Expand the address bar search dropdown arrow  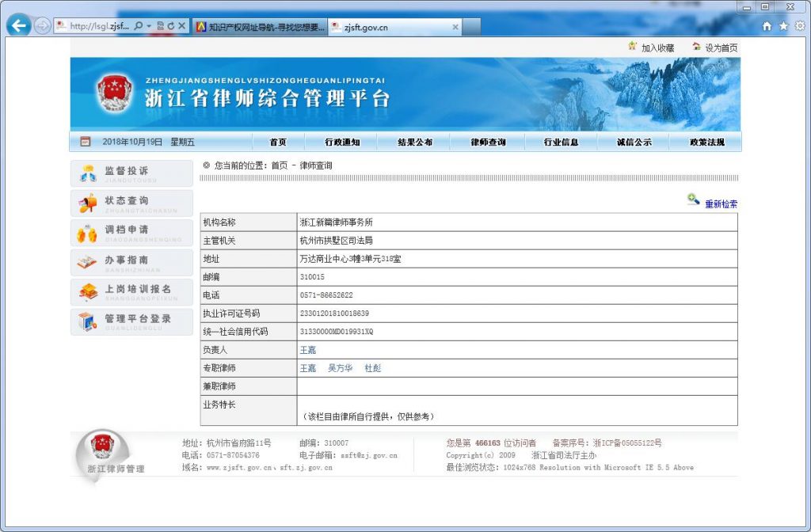pos(149,26)
